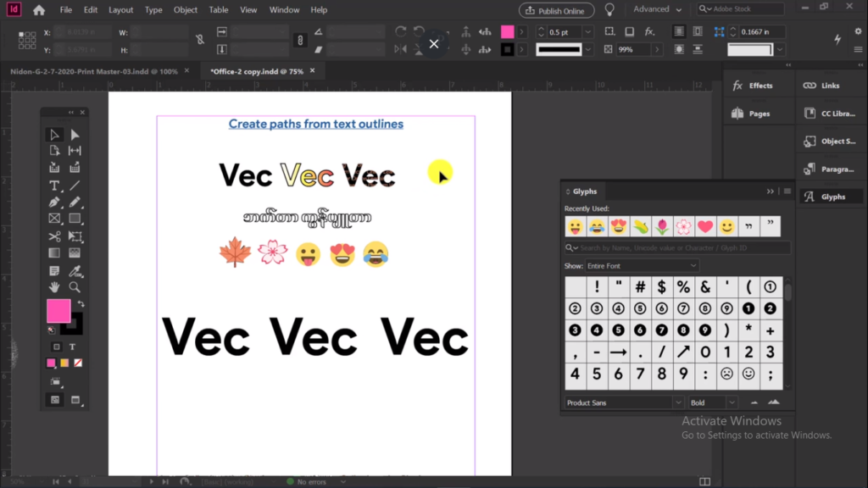Select the Eyedropper tool
Screen dimensions: 868x488
tap(75, 271)
